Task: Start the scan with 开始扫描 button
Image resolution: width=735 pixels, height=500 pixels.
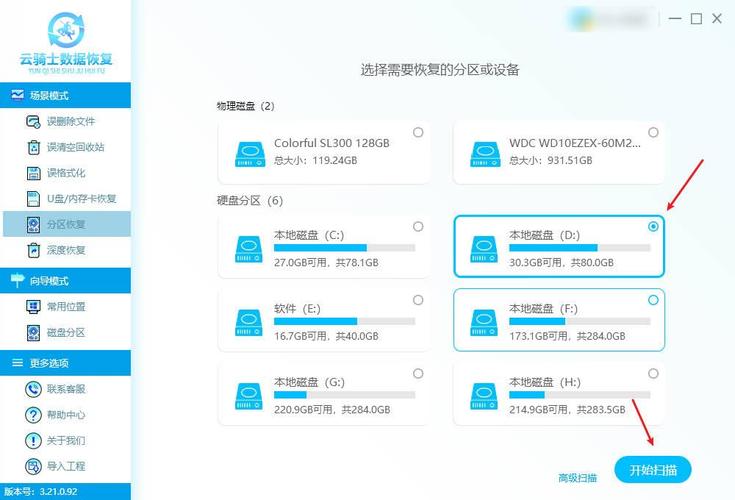Action: point(652,470)
